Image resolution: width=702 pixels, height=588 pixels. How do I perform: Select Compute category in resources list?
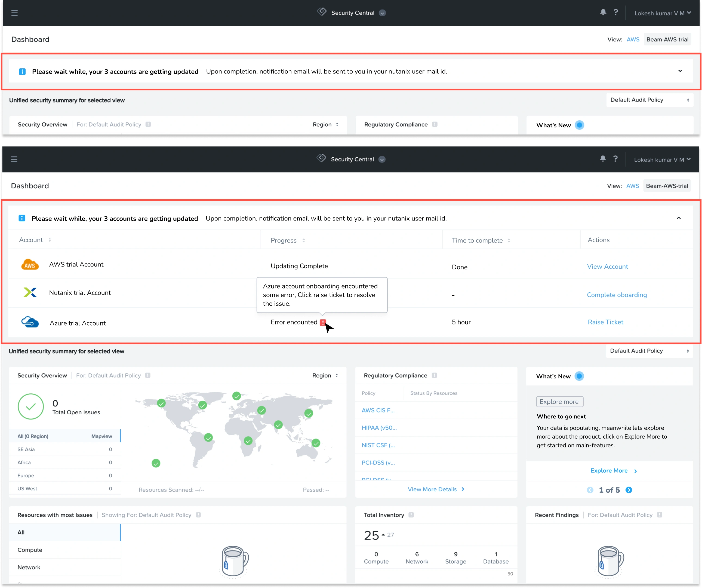(x=65, y=550)
